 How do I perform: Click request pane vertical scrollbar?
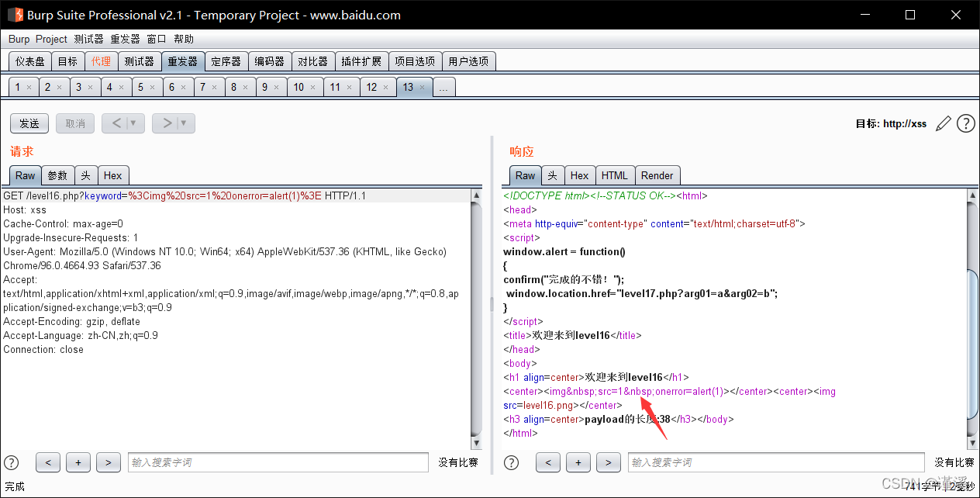[477, 318]
